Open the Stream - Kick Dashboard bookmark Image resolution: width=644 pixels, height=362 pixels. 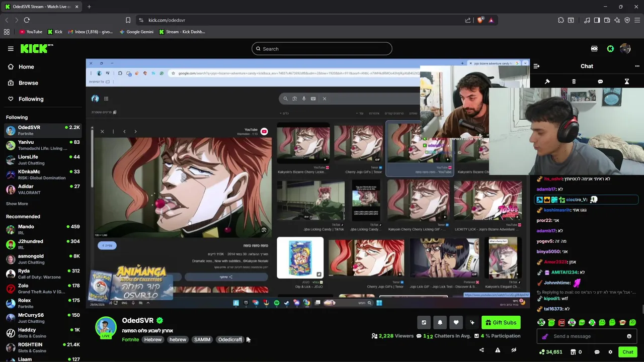pyautogui.click(x=182, y=32)
